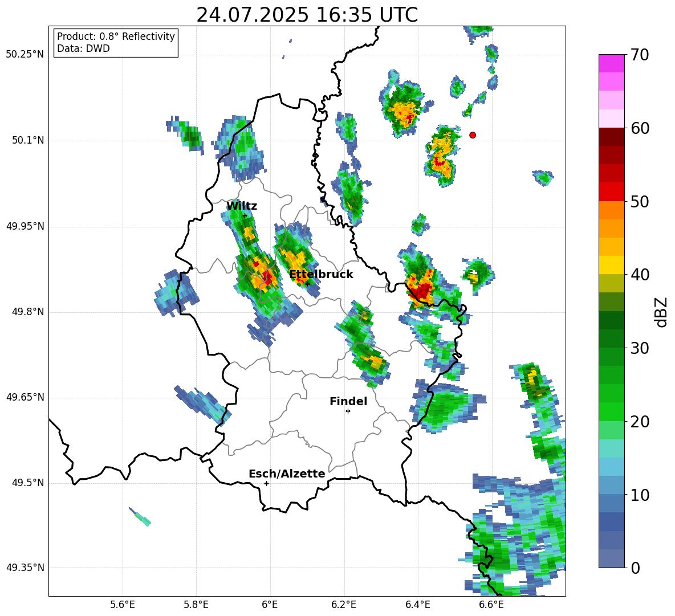Click the 50.25°N latitude label
This screenshot has height=616, width=675.
point(25,55)
